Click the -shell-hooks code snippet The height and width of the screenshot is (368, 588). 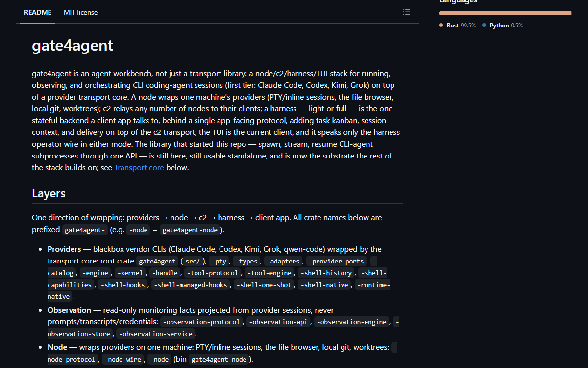[x=123, y=285]
